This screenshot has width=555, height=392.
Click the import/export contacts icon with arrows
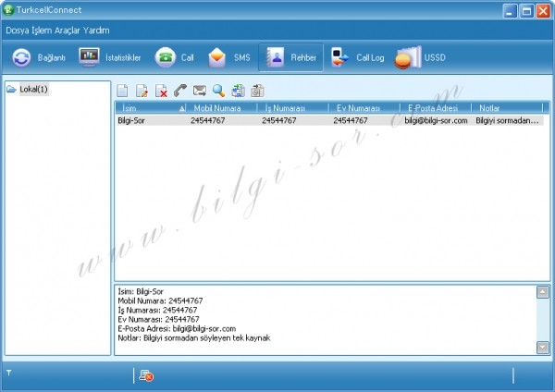[x=239, y=91]
